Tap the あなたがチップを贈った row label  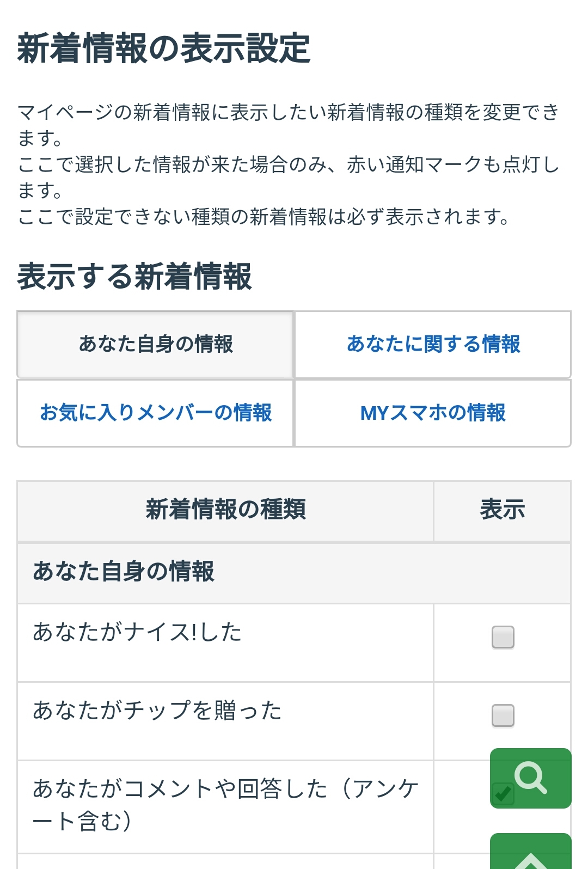click(157, 711)
